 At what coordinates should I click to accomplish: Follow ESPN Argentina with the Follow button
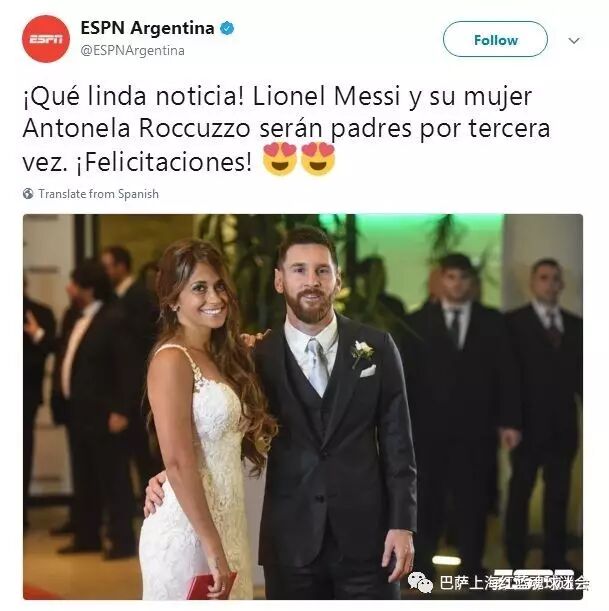(495, 39)
